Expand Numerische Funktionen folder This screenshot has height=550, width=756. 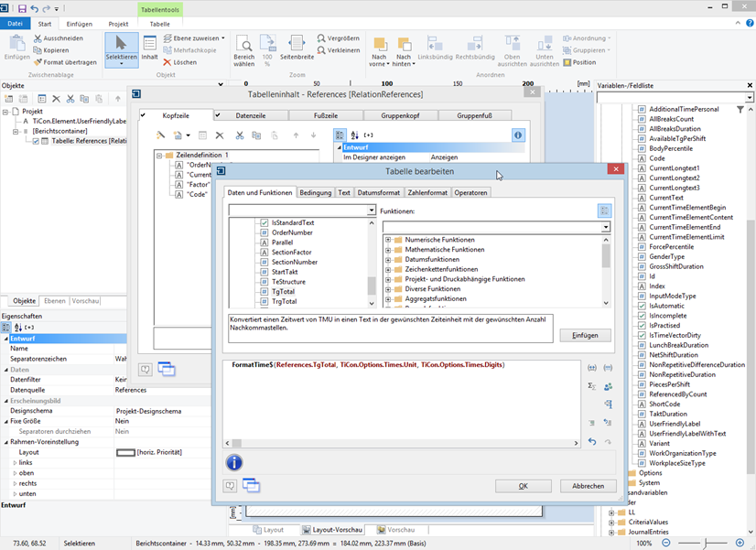[388, 240]
